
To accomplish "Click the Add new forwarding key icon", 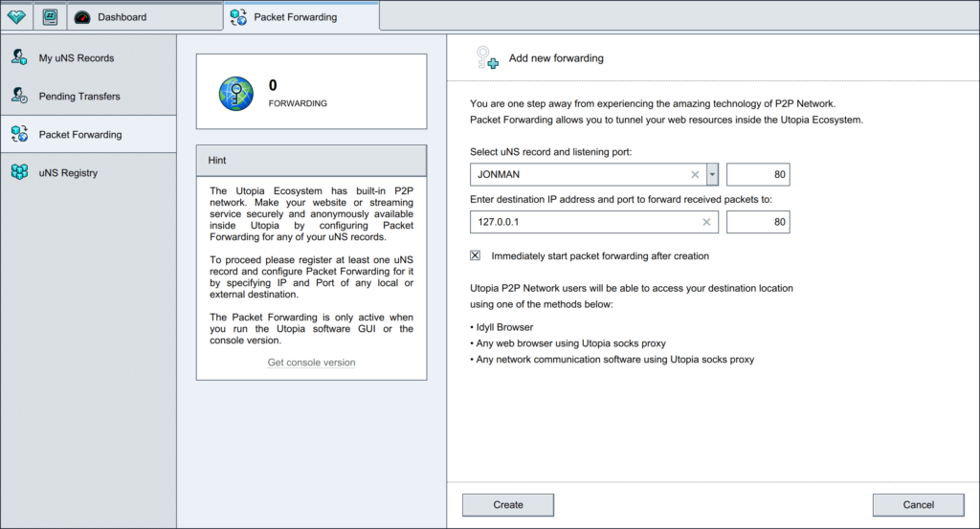I will point(487,57).
